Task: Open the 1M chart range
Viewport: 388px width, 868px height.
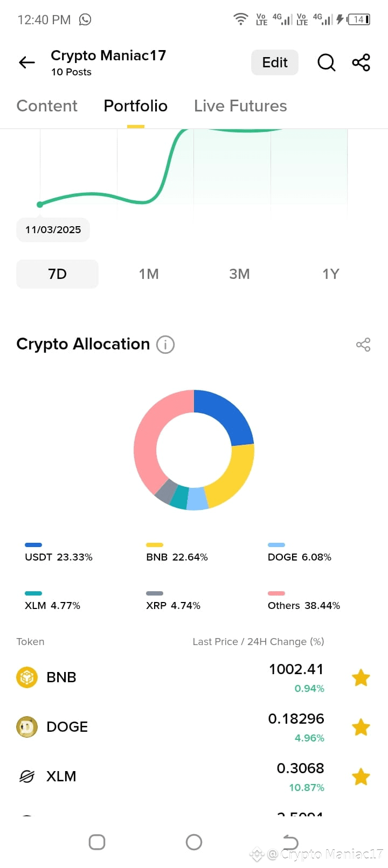Action: 149,274
